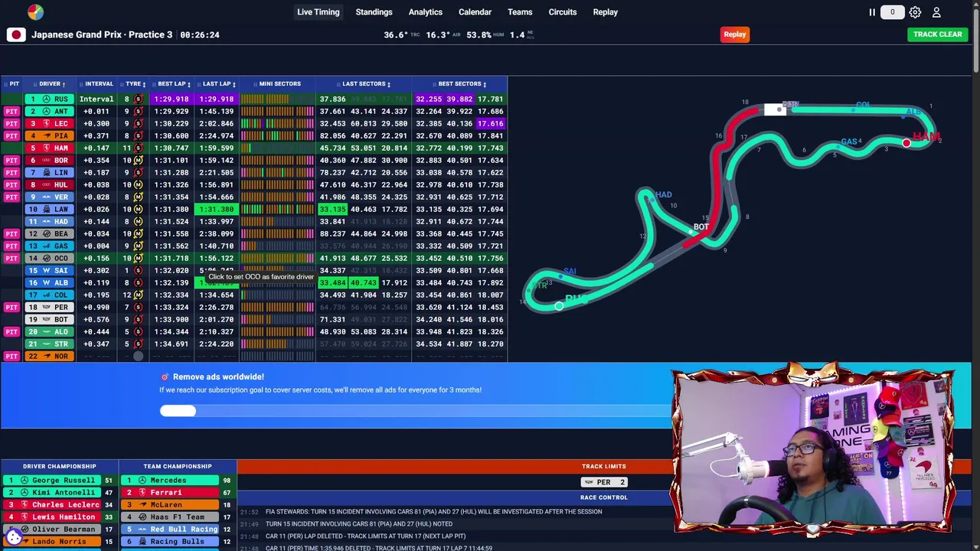Click the streamer webcam overlay
The height and width of the screenshot is (551, 980).
814,452
